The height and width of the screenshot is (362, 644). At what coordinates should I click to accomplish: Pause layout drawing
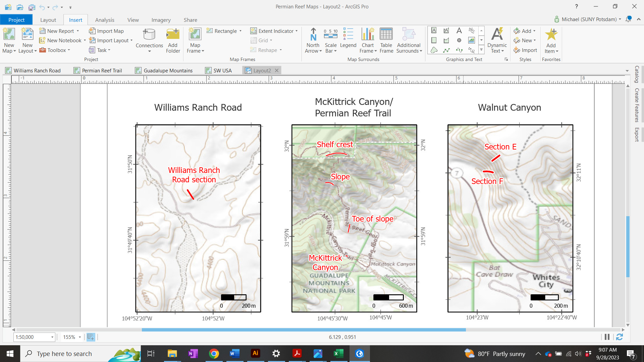tap(606, 337)
